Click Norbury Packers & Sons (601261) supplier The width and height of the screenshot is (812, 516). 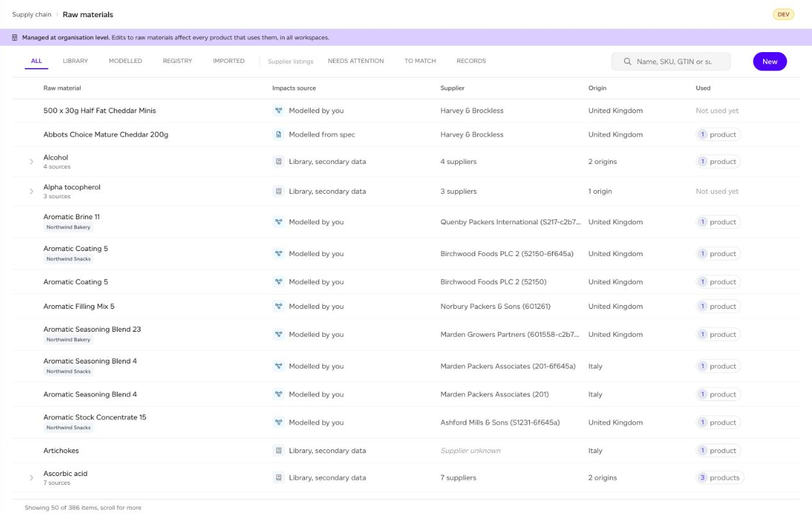tap(496, 306)
